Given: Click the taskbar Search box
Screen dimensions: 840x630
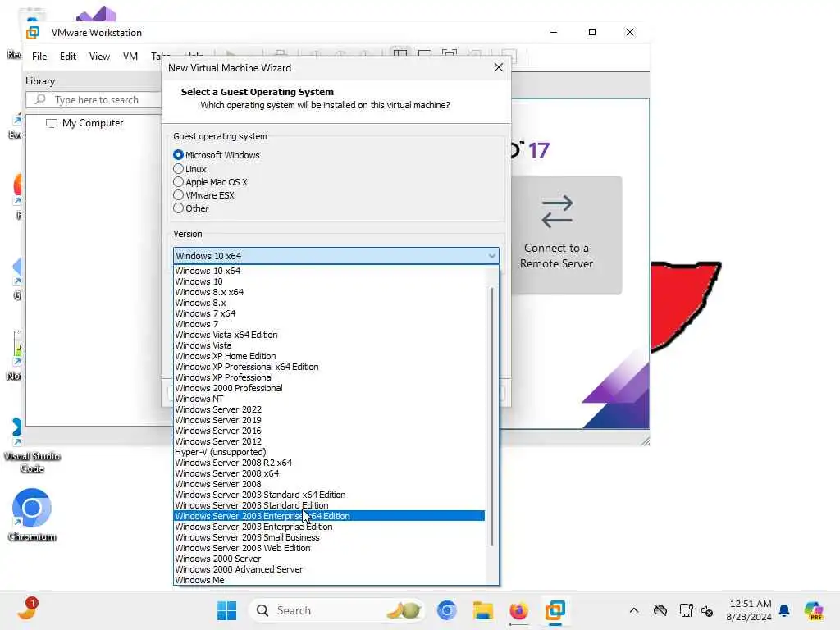Looking at the screenshot, I should [x=336, y=610].
